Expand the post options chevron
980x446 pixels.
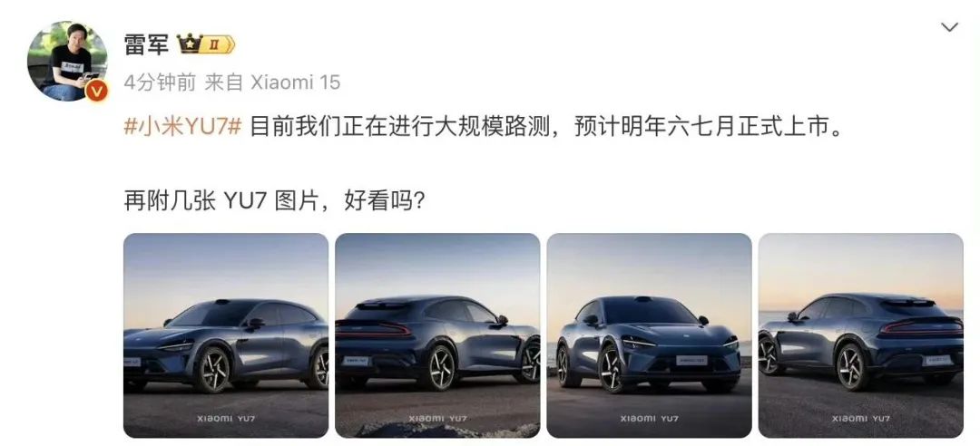(x=949, y=27)
